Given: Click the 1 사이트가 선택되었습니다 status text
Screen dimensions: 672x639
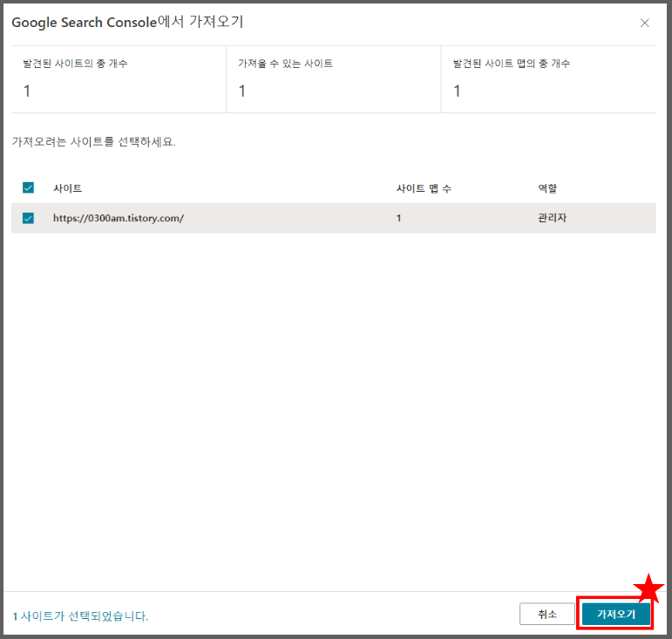Looking at the screenshot, I should [80, 616].
